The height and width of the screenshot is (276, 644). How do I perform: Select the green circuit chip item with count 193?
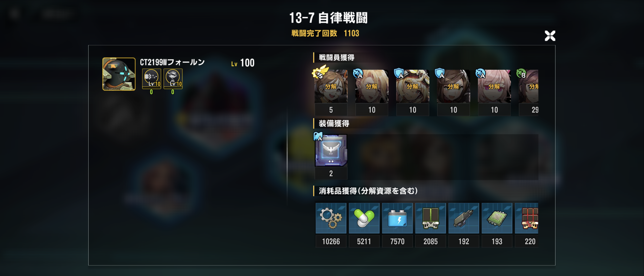pyautogui.click(x=497, y=218)
